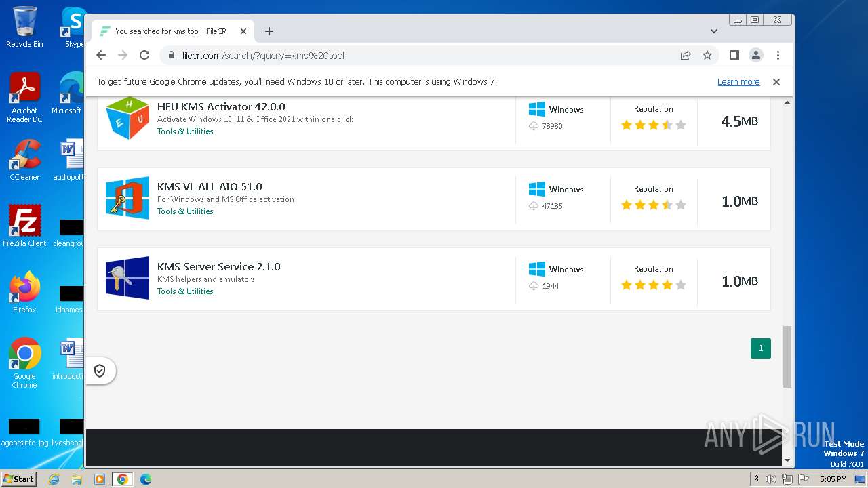Image resolution: width=868 pixels, height=488 pixels.
Task: Open HEU KMS Activator 42.0.0 title link
Action: click(221, 106)
